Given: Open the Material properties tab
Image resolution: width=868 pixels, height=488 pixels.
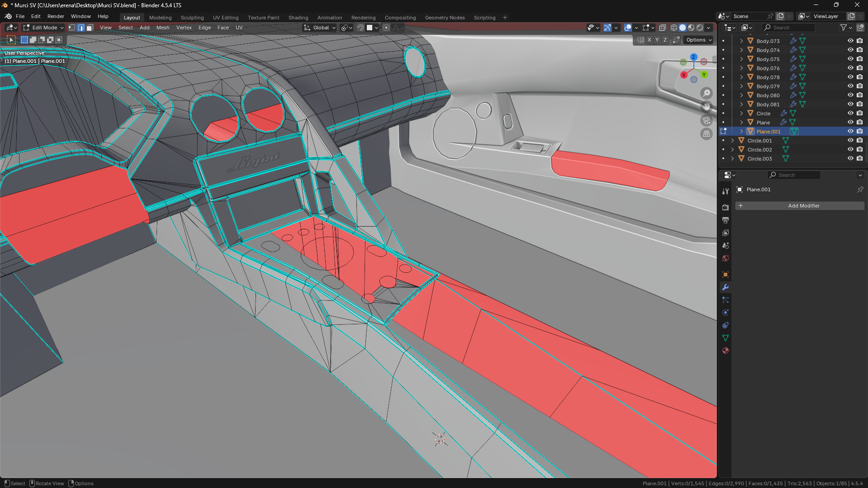Looking at the screenshot, I should [726, 351].
